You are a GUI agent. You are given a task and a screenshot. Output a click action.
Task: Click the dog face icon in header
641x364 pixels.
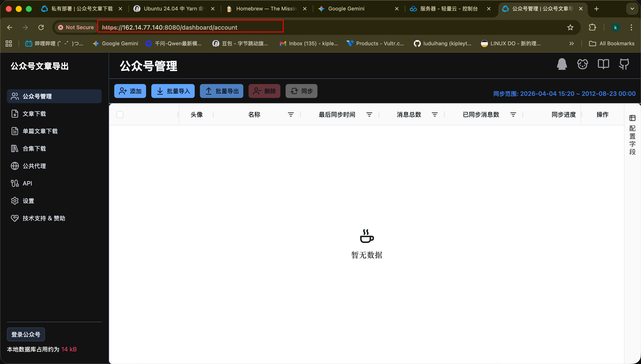582,64
